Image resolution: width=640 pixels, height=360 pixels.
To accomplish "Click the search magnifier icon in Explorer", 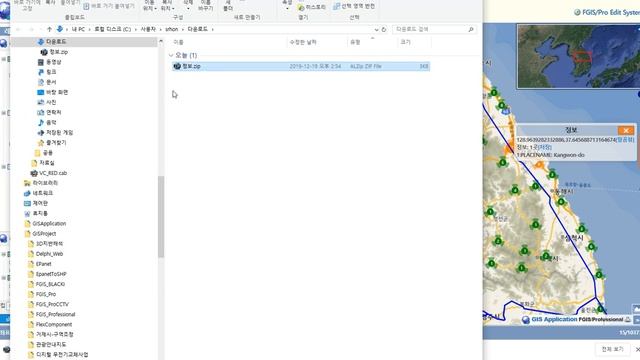I will pyautogui.click(x=471, y=29).
